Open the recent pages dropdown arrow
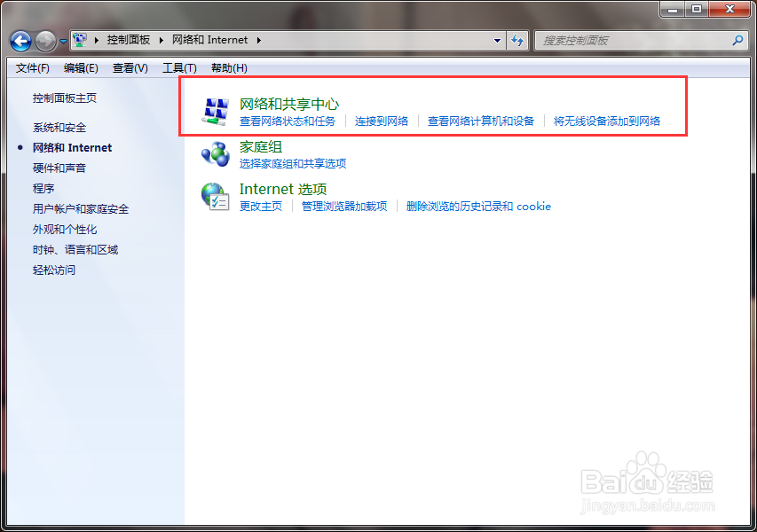 (63, 42)
